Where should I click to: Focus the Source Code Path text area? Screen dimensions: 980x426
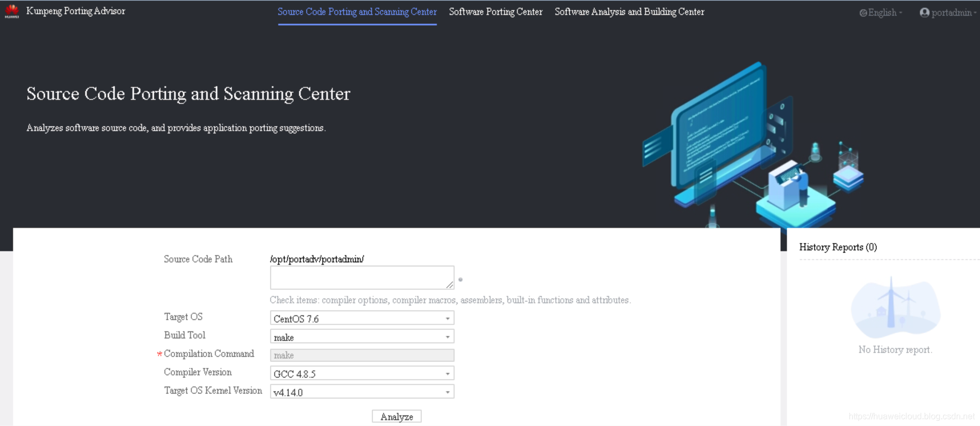[x=362, y=278]
